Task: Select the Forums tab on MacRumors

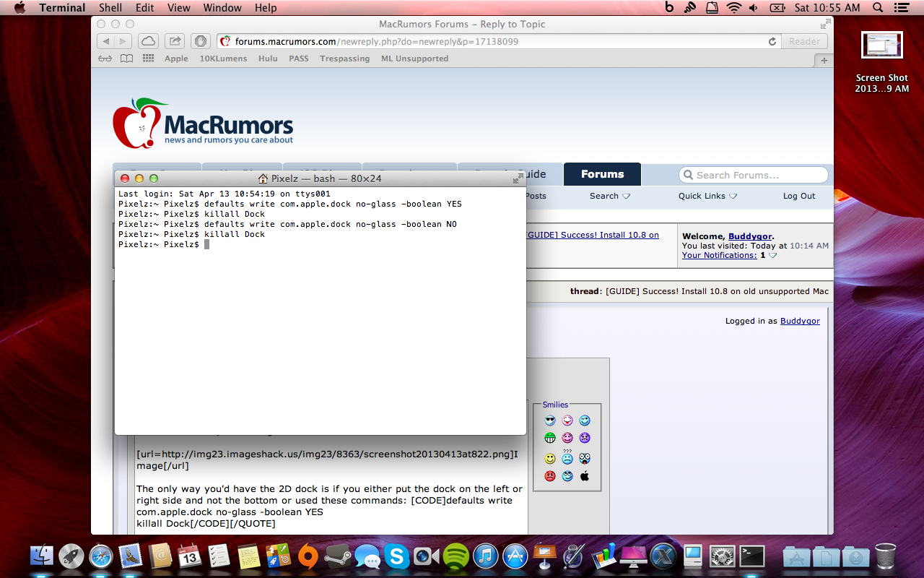Action: 602,174
